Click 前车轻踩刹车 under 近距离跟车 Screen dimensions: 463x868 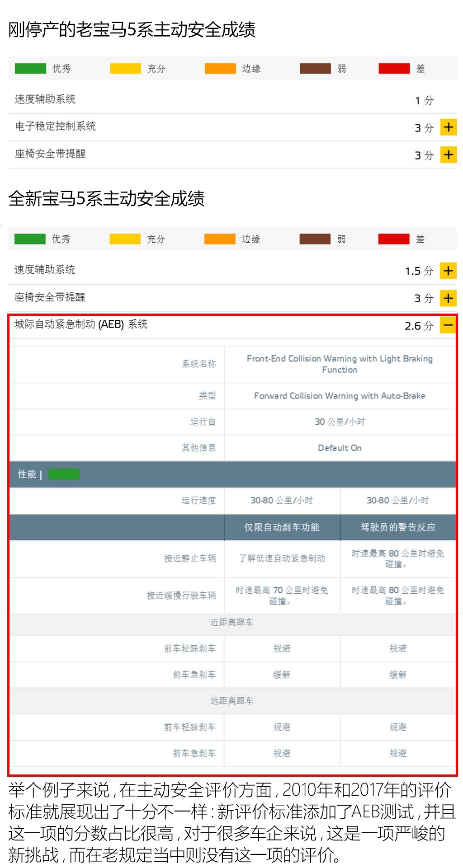tap(190, 649)
